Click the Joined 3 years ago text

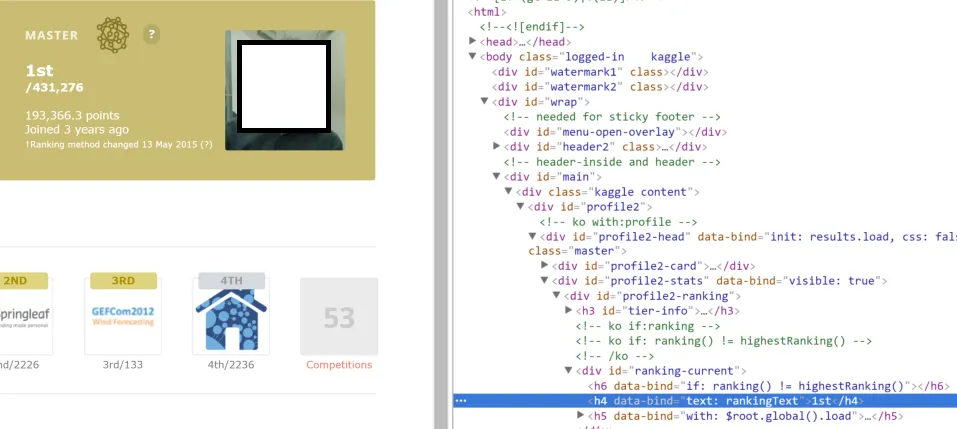pyautogui.click(x=77, y=129)
